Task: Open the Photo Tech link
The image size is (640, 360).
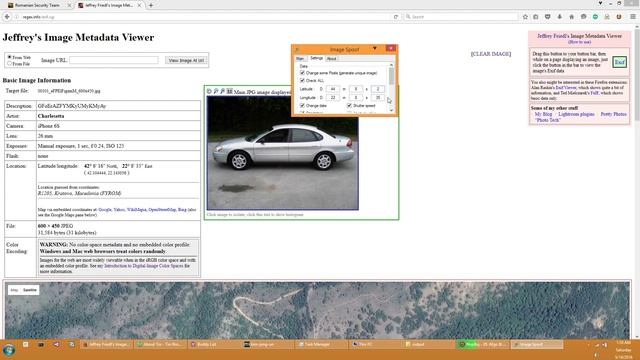Action: point(547,120)
